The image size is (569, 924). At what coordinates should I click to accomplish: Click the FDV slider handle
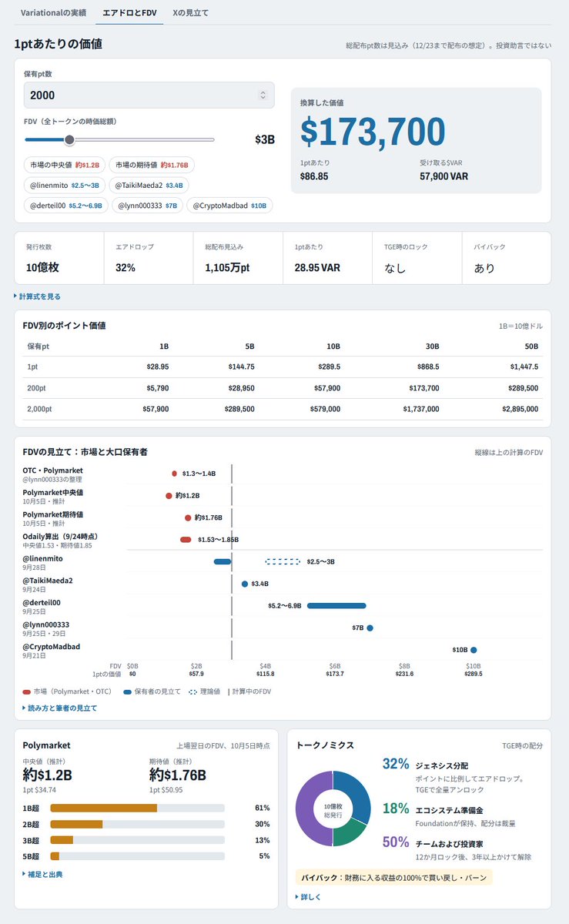[69, 139]
